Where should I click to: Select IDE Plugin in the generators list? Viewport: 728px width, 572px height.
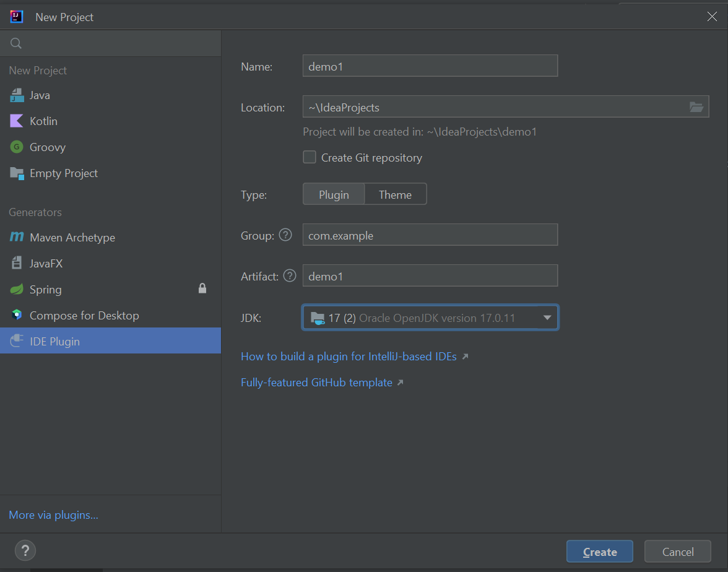pos(56,340)
